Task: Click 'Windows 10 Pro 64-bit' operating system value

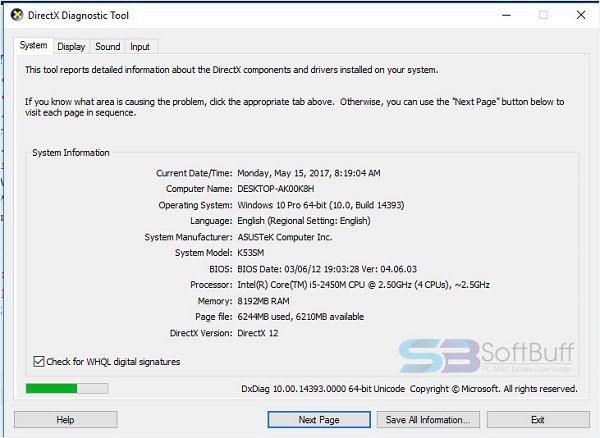Action: coord(282,205)
